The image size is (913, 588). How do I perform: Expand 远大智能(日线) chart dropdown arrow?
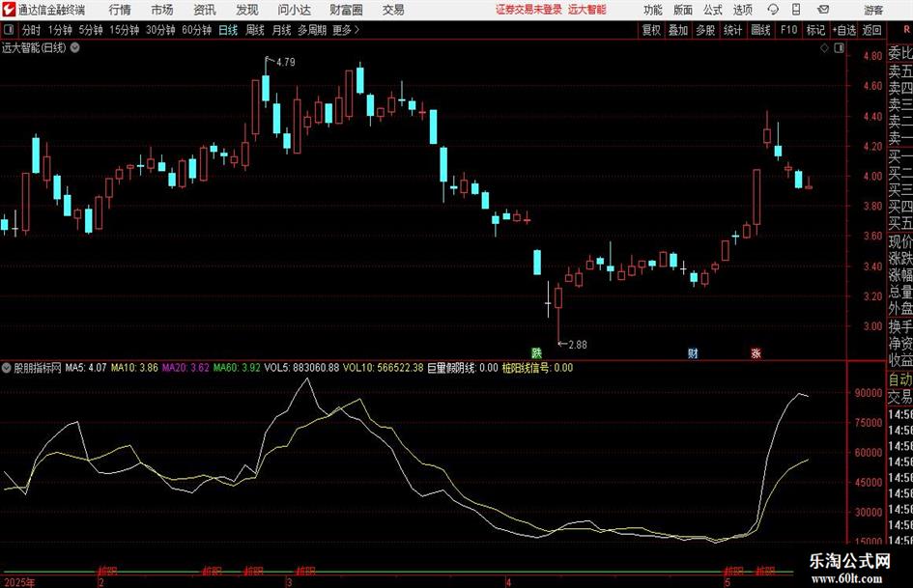coord(75,47)
